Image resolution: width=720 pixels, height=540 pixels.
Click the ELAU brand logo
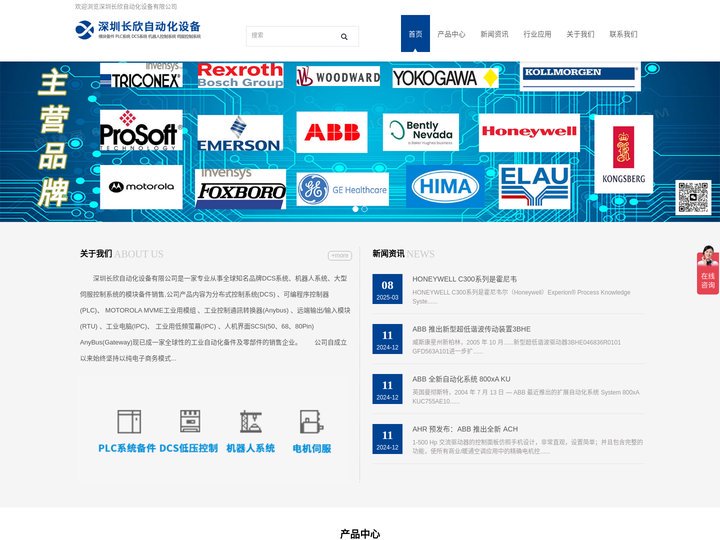[534, 186]
